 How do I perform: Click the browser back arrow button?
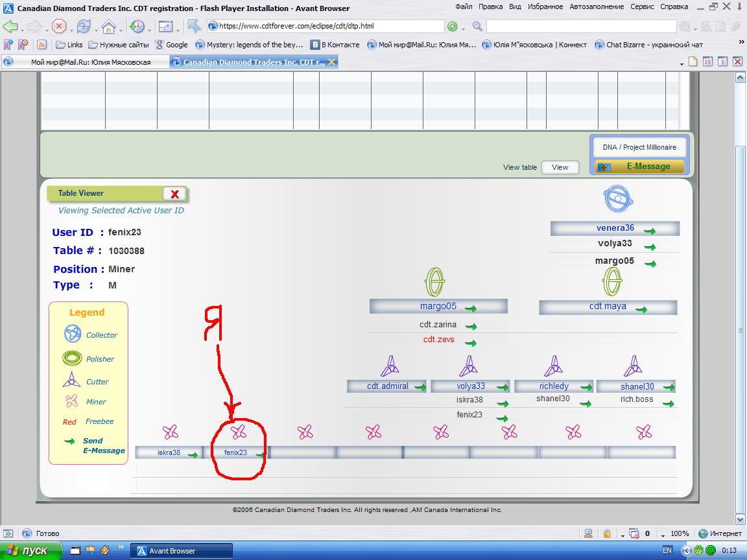(x=10, y=27)
